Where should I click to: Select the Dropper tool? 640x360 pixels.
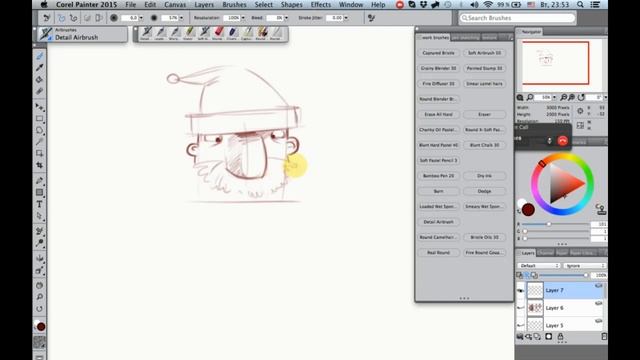coord(40,68)
